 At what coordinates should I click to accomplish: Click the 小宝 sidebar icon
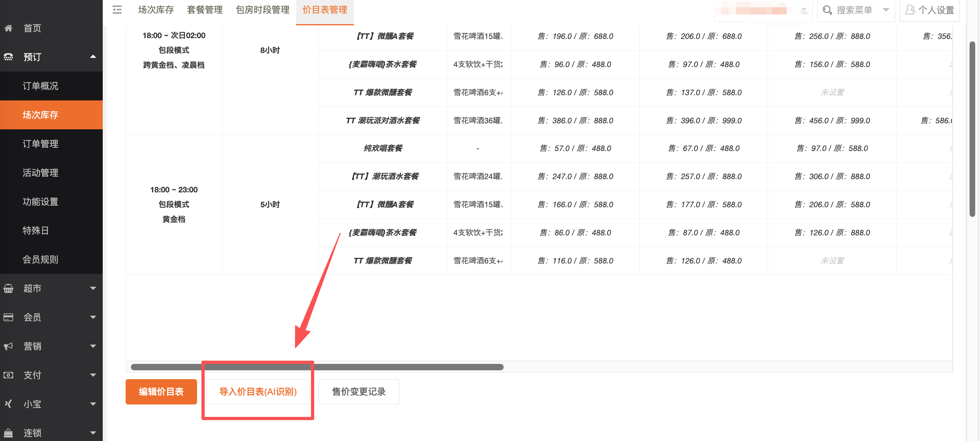point(8,404)
